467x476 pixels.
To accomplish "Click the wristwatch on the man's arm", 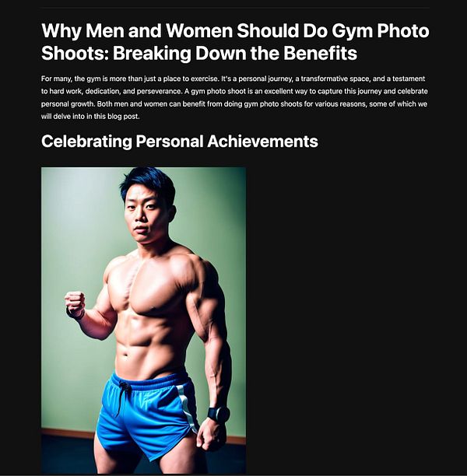I will tap(218, 414).
